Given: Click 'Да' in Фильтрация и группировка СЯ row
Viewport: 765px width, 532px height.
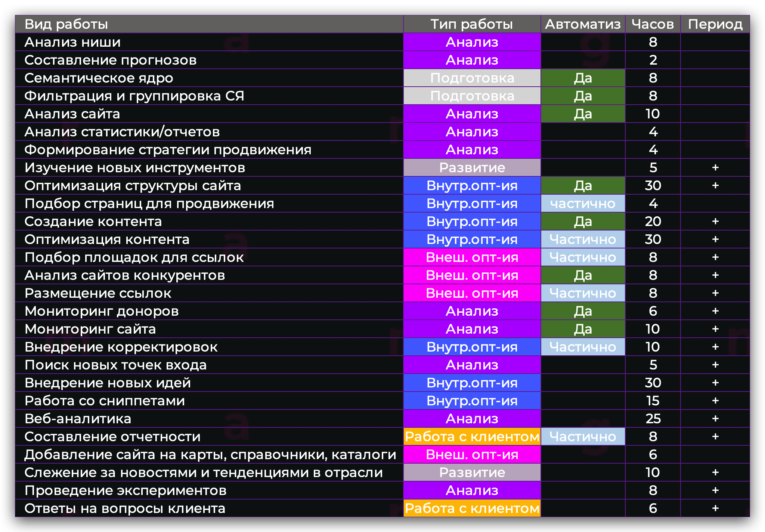Looking at the screenshot, I should 583,96.
